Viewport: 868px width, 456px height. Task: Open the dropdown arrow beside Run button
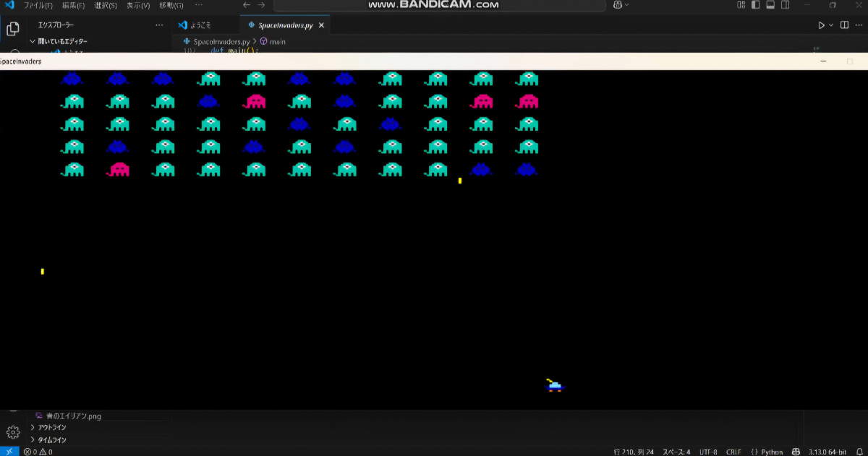point(831,25)
